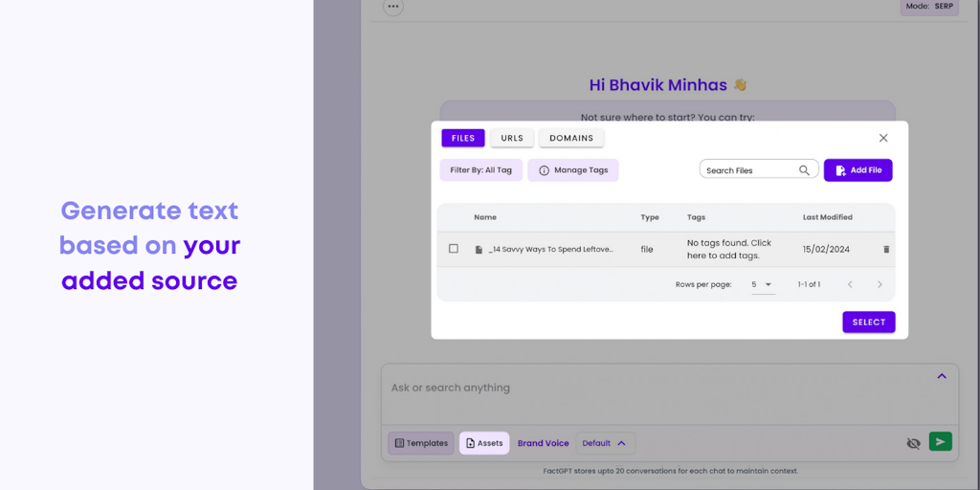The image size is (980, 490).
Task: Toggle the crossed-eye visibility icon
Action: pyautogui.click(x=913, y=443)
